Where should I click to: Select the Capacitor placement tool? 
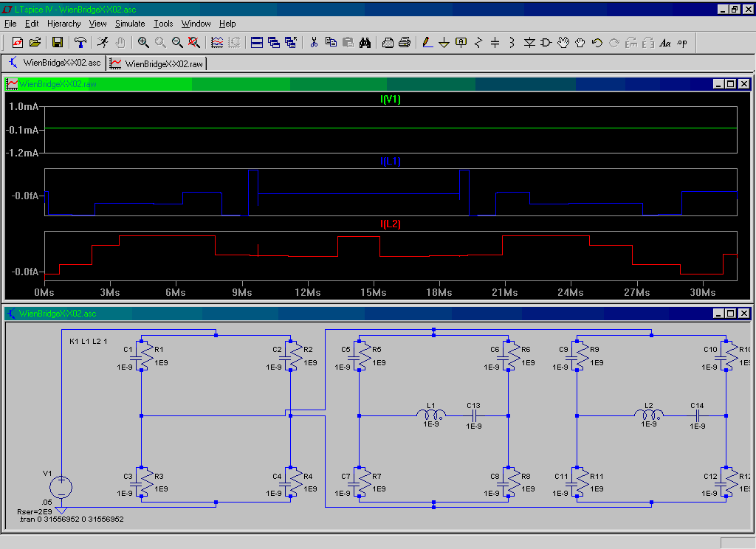coord(495,43)
